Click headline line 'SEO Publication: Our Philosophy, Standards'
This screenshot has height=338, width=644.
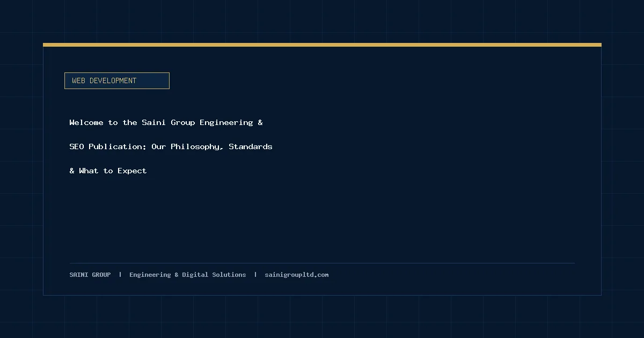click(171, 146)
